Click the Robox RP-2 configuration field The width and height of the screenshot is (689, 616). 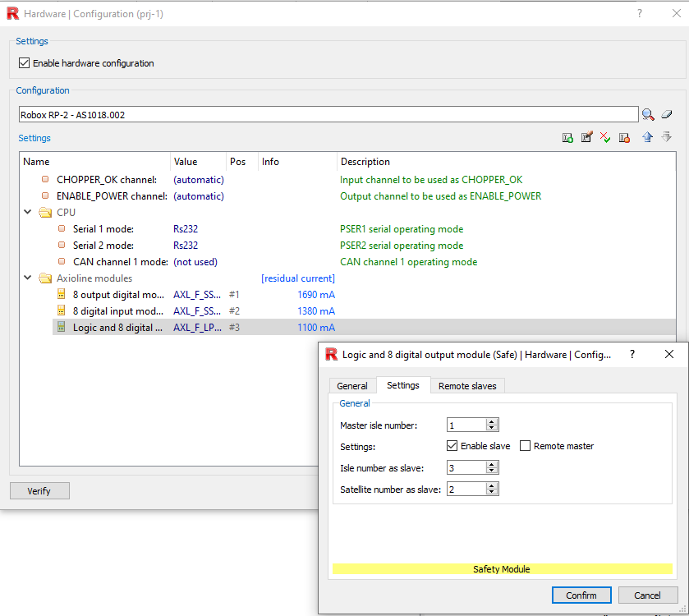(x=328, y=115)
